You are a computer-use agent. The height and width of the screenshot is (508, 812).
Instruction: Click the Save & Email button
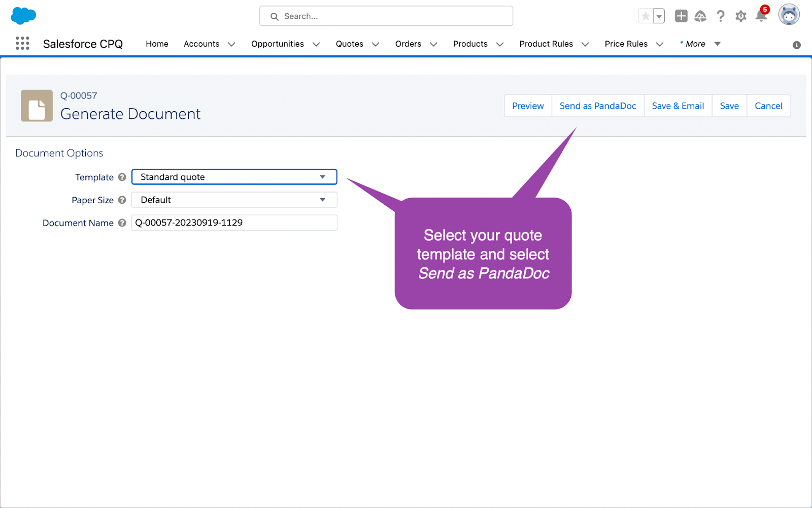coord(678,106)
